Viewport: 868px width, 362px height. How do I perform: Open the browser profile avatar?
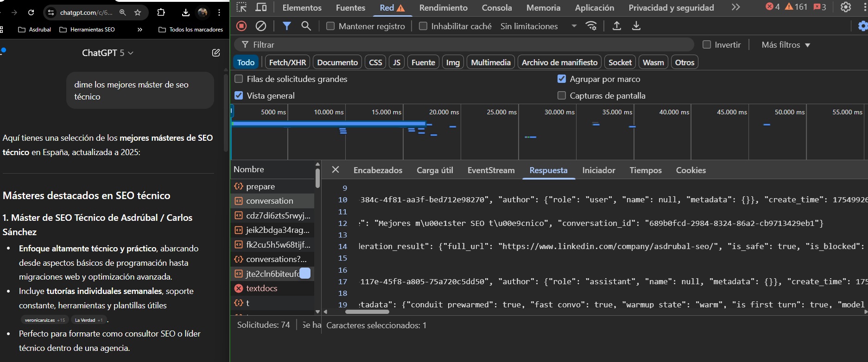tap(203, 12)
